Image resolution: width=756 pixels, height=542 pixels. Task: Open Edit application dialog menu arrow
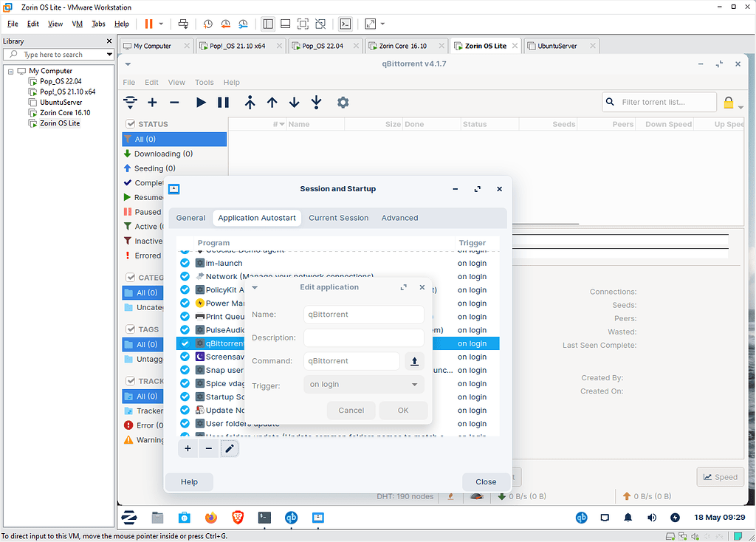[x=255, y=287]
